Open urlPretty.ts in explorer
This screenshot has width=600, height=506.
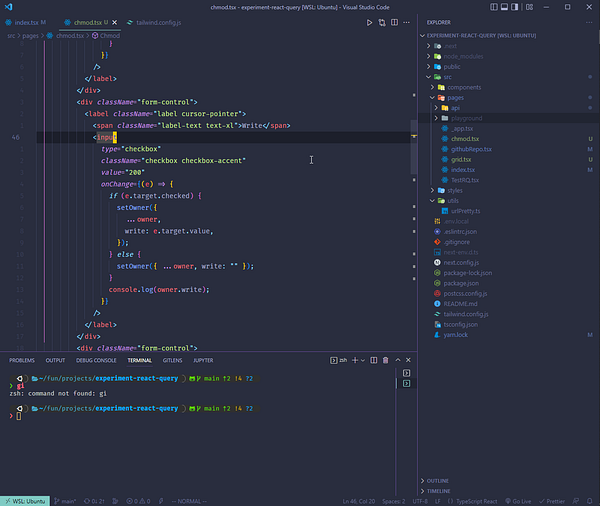[x=466, y=211]
